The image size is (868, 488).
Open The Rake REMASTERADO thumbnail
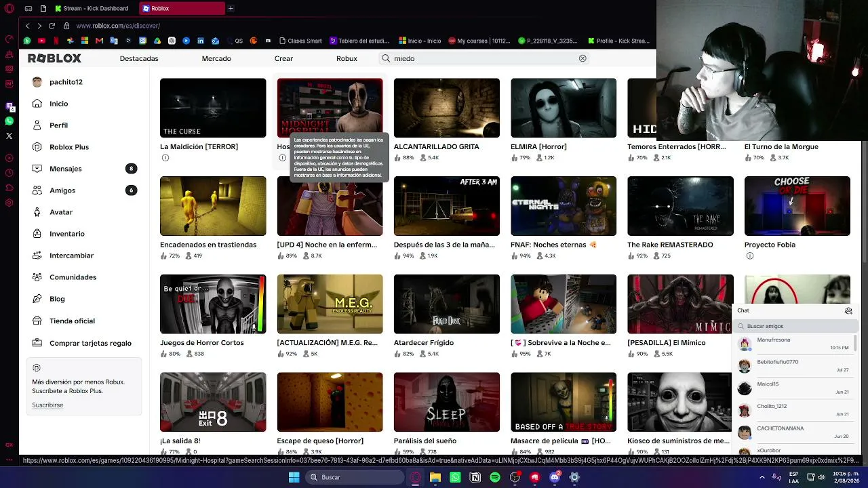(680, 206)
